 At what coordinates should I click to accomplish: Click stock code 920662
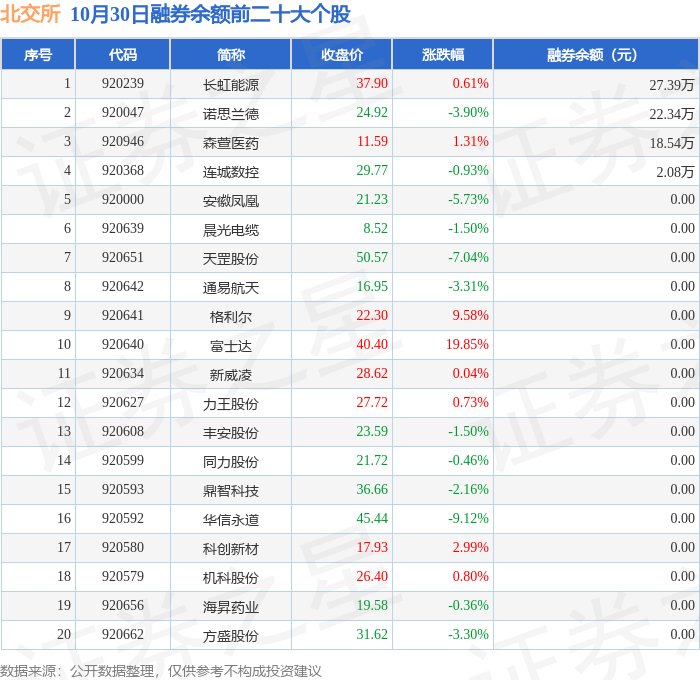tap(123, 635)
